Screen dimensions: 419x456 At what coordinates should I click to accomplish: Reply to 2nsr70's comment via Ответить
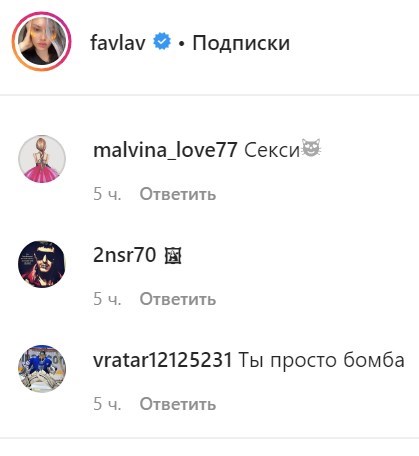178,299
